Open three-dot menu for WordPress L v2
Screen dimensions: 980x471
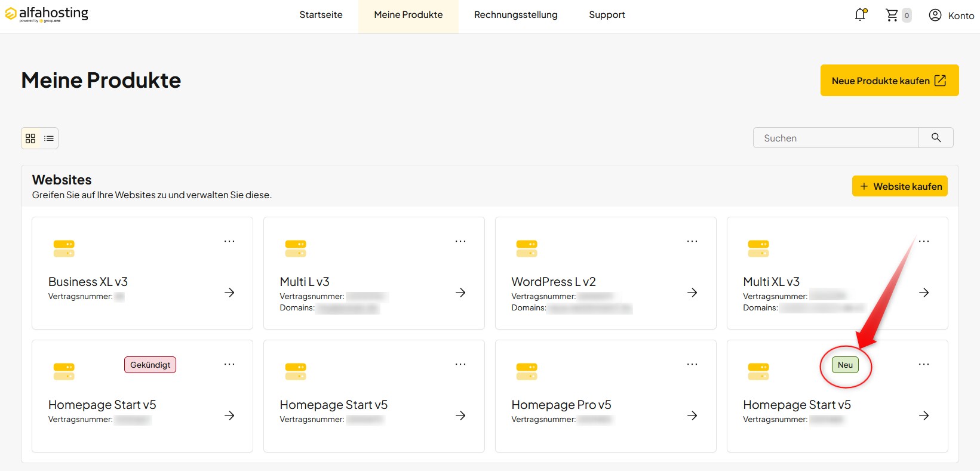click(x=692, y=241)
